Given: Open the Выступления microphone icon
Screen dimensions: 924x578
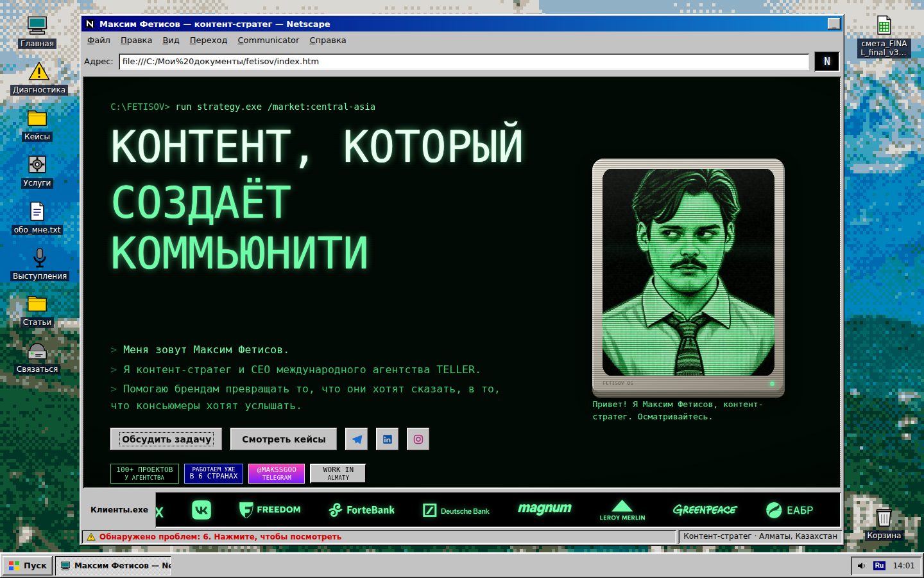Looking at the screenshot, I should coord(39,265).
